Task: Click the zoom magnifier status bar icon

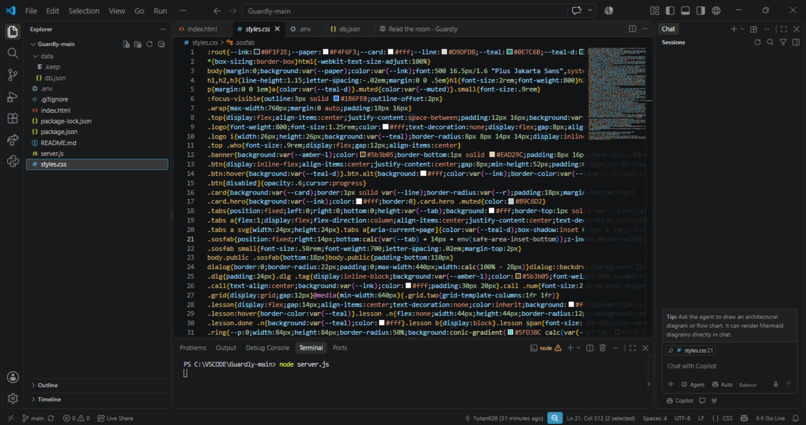Action: 555,418
